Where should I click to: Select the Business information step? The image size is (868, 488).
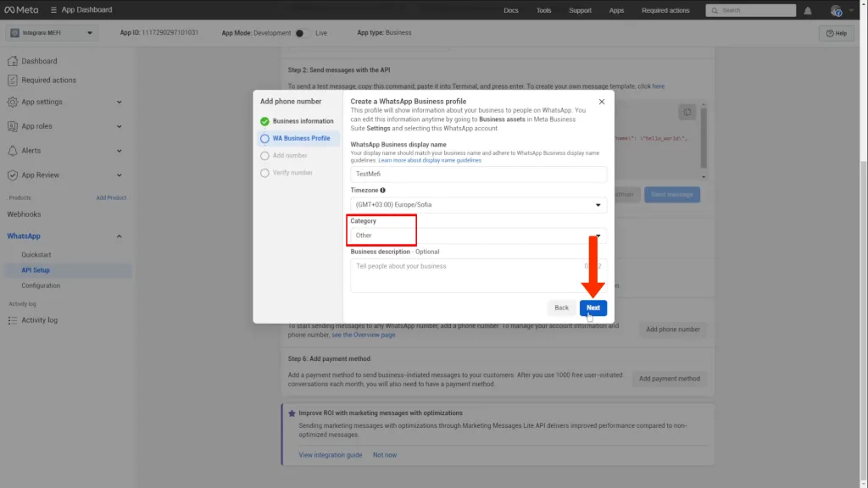(298, 121)
